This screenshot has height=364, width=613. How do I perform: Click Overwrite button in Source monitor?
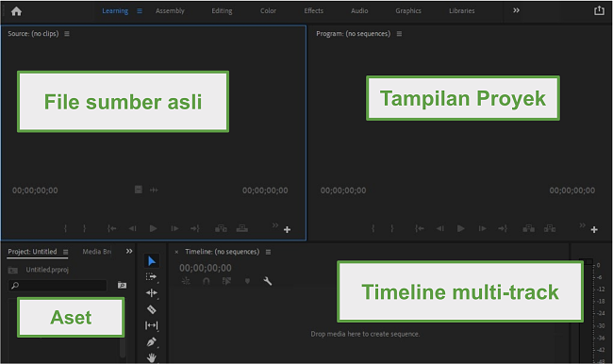(x=242, y=228)
